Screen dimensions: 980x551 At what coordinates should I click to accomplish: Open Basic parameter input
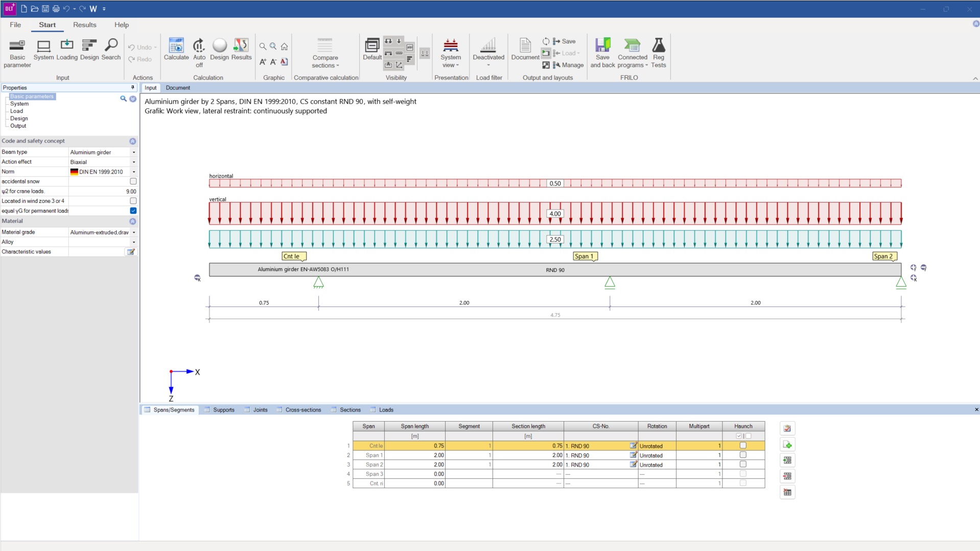17,53
